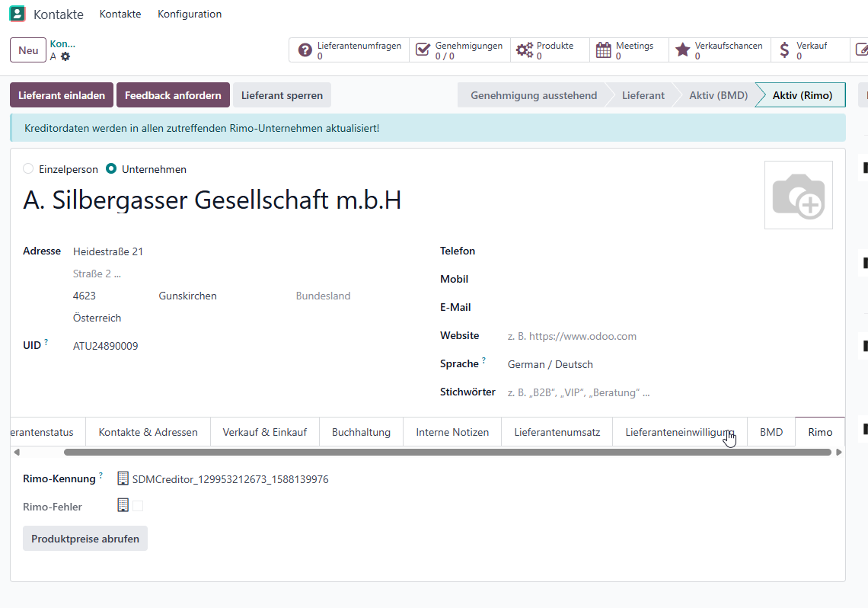Switch to the Lieferanteneinwilligung tab
This screenshot has width=868, height=608.
click(x=680, y=432)
